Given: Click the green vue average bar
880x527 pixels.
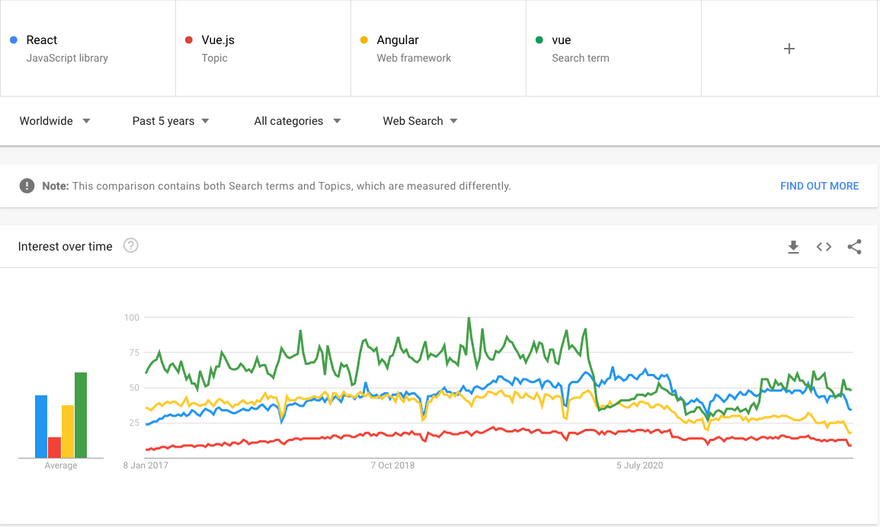Looking at the screenshot, I should point(81,415).
